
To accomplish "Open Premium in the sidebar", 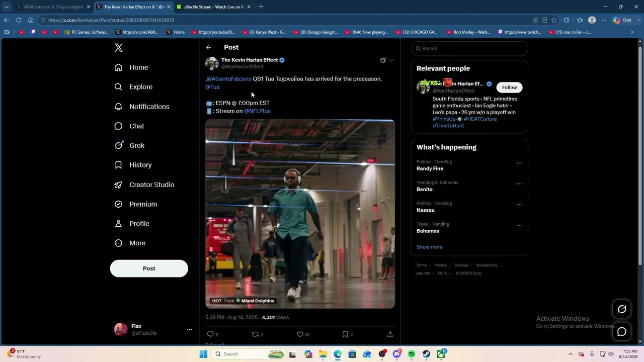I will pos(135,204).
